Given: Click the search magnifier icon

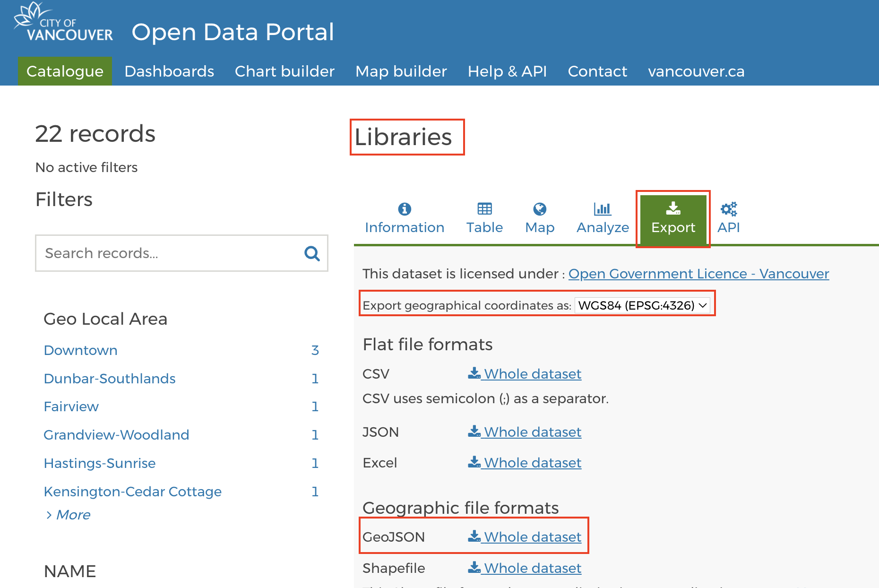Looking at the screenshot, I should click(x=312, y=253).
